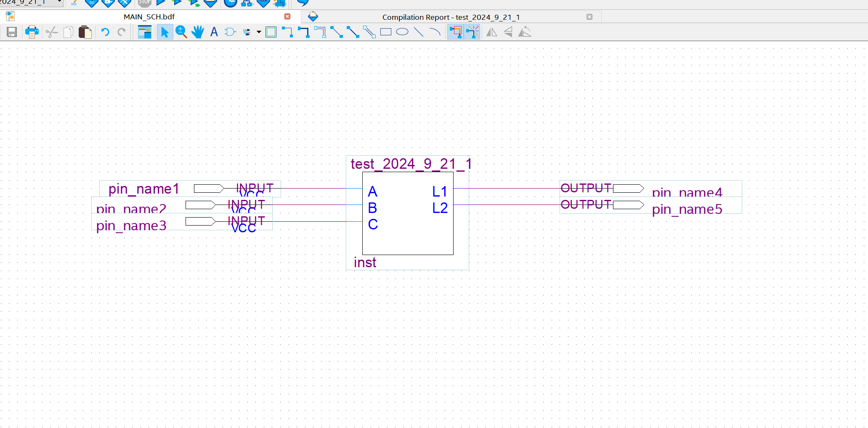Image resolution: width=868 pixels, height=428 pixels.
Task: Select the pin_name1 input pin
Action: [209, 189]
